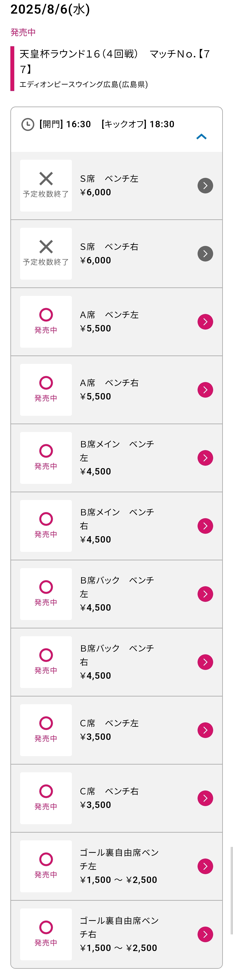Open arrow for ゴール裏自由席ベンチ右
The height and width of the screenshot is (980, 233).
tap(205, 935)
